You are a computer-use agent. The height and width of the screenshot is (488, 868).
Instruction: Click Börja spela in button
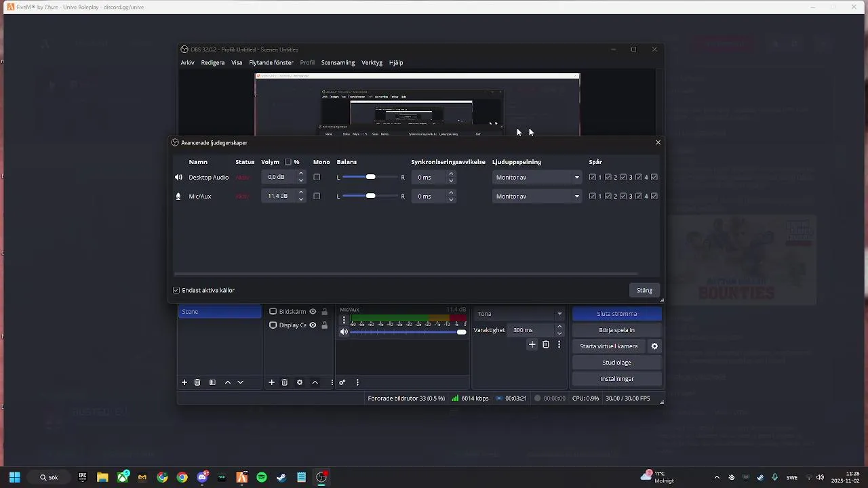click(x=617, y=330)
